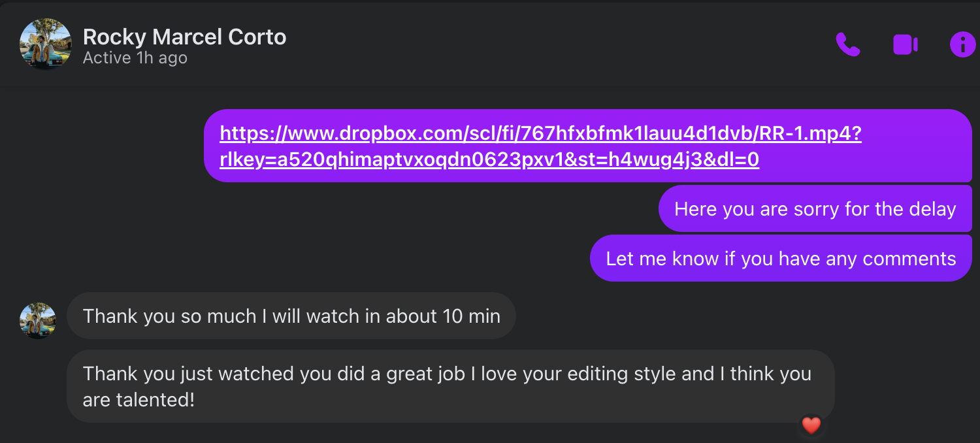Open the conversation information panel
980x443 pixels.
tap(962, 44)
